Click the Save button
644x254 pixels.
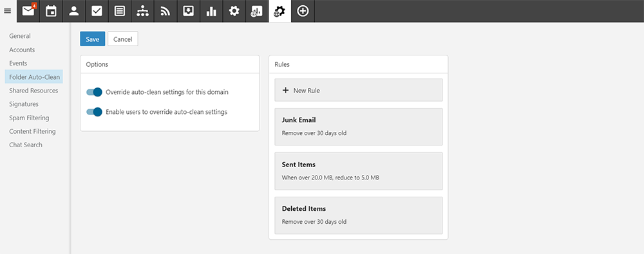coord(92,39)
